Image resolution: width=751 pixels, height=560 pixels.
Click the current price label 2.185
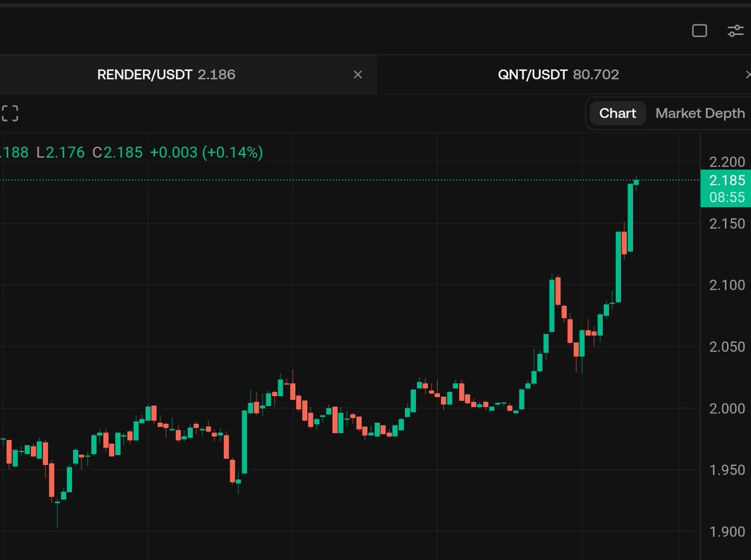tap(727, 181)
